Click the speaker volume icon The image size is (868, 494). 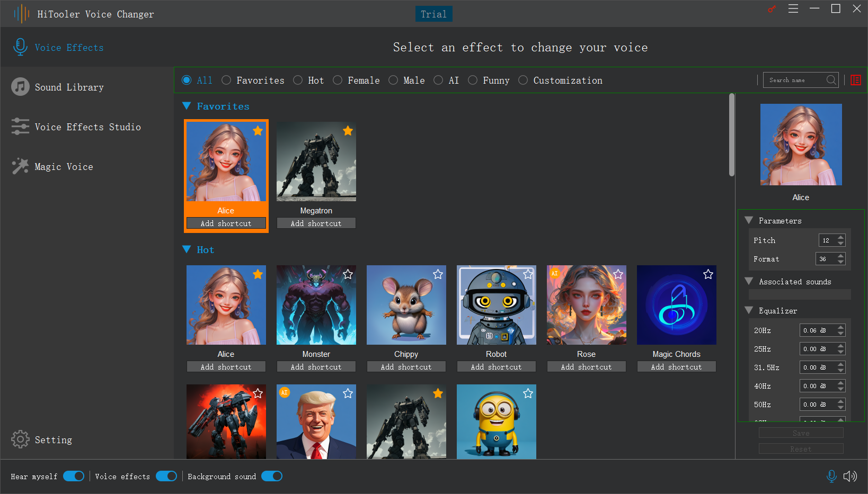pyautogui.click(x=850, y=476)
